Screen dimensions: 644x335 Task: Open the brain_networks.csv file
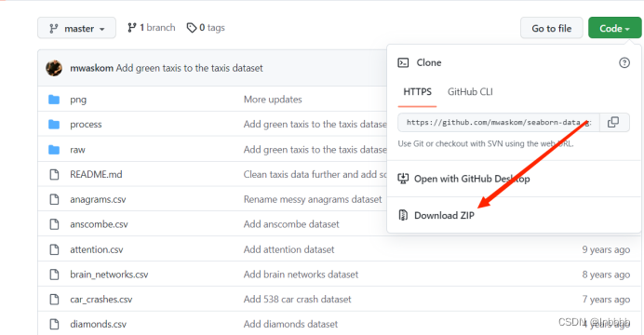(109, 275)
